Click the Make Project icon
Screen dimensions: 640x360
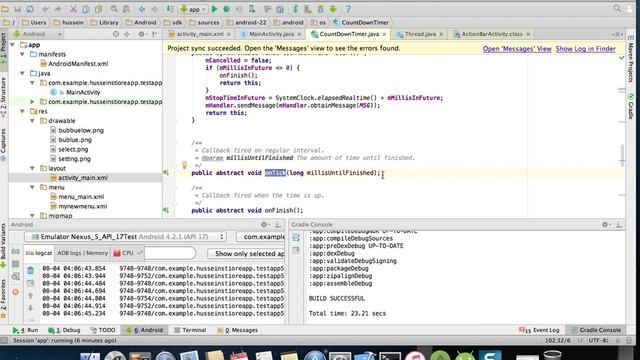click(169, 9)
